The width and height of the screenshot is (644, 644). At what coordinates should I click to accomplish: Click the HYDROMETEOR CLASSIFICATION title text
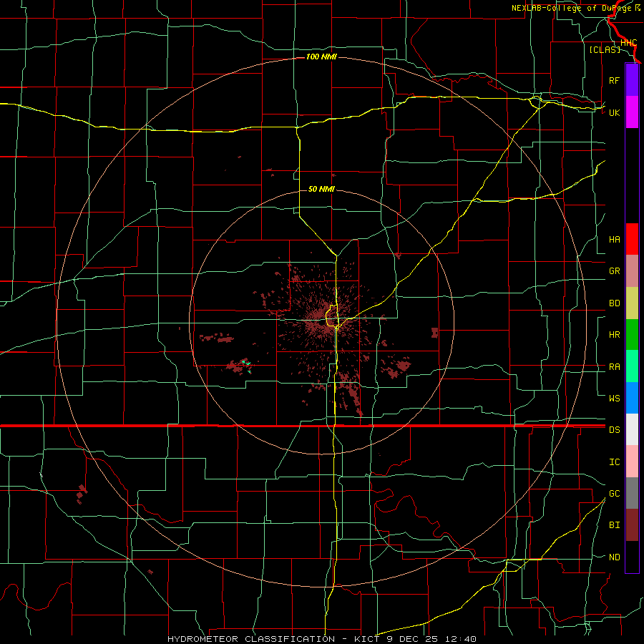(x=251, y=639)
